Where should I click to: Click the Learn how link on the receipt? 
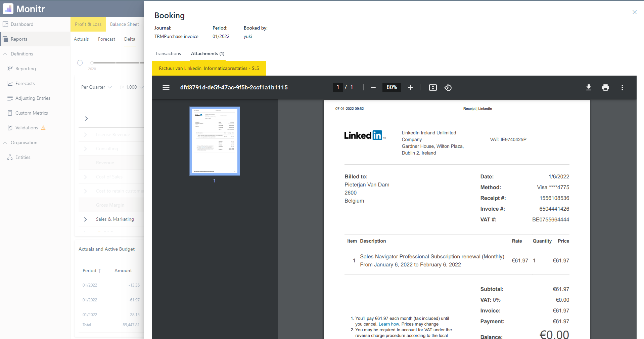(389, 324)
